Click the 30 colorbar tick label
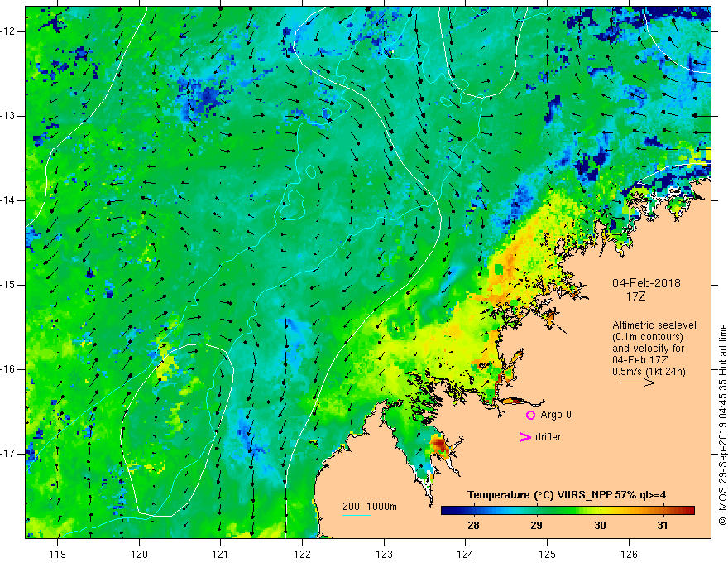The width and height of the screenshot is (728, 563). coord(600,526)
